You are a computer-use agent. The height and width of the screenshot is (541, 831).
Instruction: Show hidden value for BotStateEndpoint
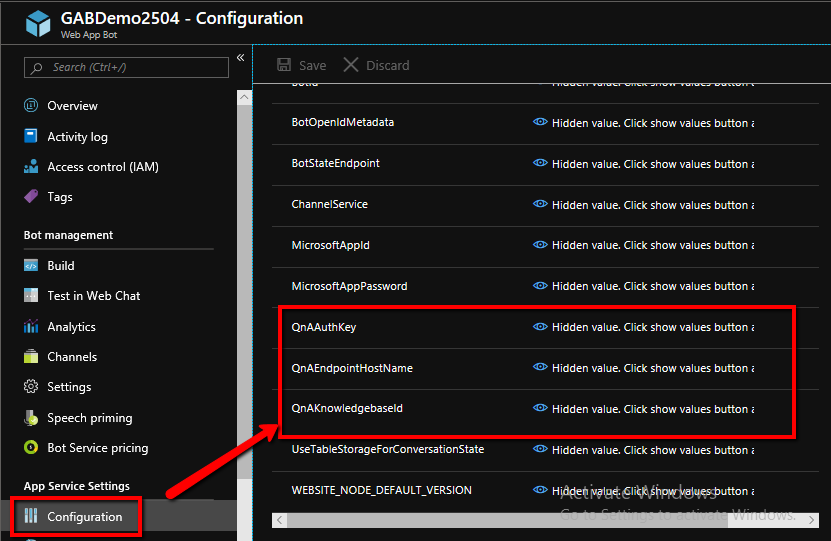click(x=540, y=163)
